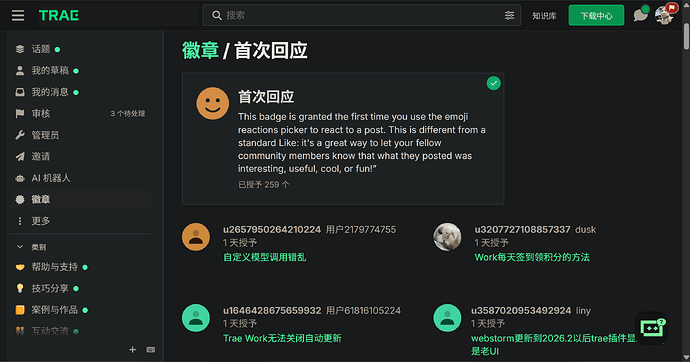
Task: Click avatar of user dusk
Action: coord(447,237)
